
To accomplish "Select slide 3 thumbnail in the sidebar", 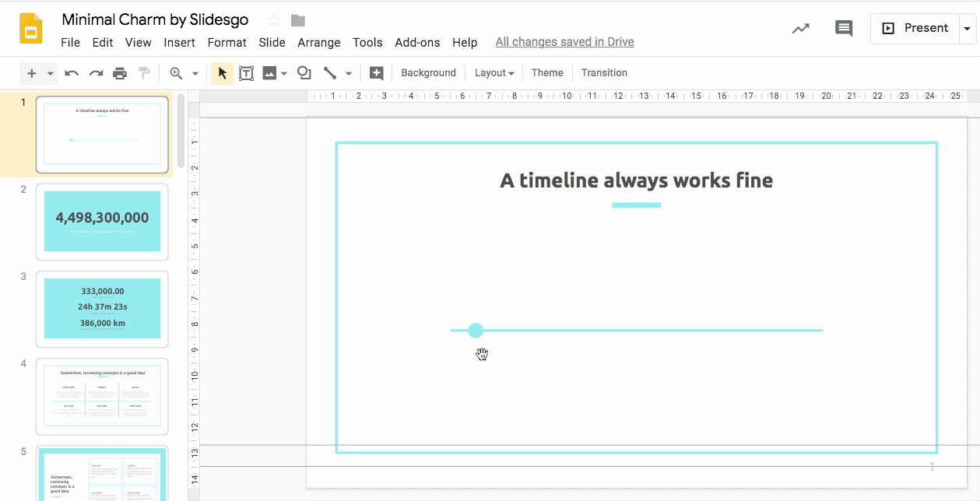I will pyautogui.click(x=102, y=309).
